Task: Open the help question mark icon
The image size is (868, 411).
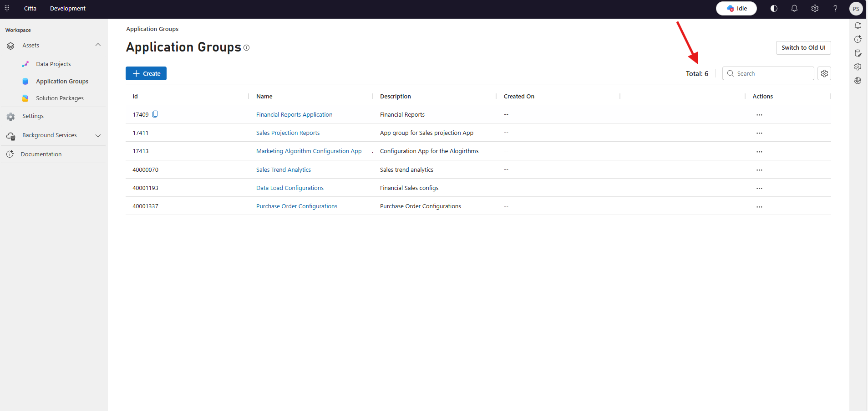Action: click(835, 9)
